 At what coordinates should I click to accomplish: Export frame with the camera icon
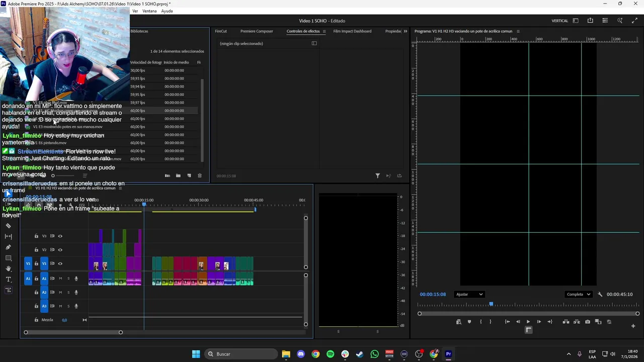[587, 322]
